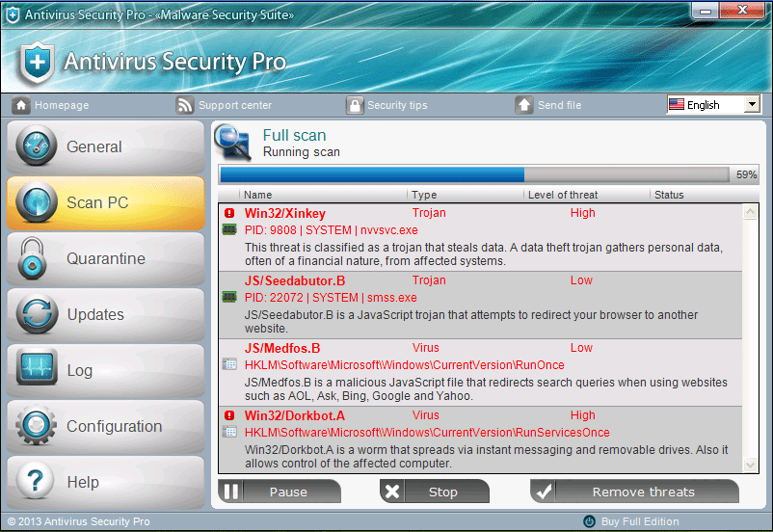Click the memory chip icon beside PID 9808
Screen dimensions: 773x532
229,229
